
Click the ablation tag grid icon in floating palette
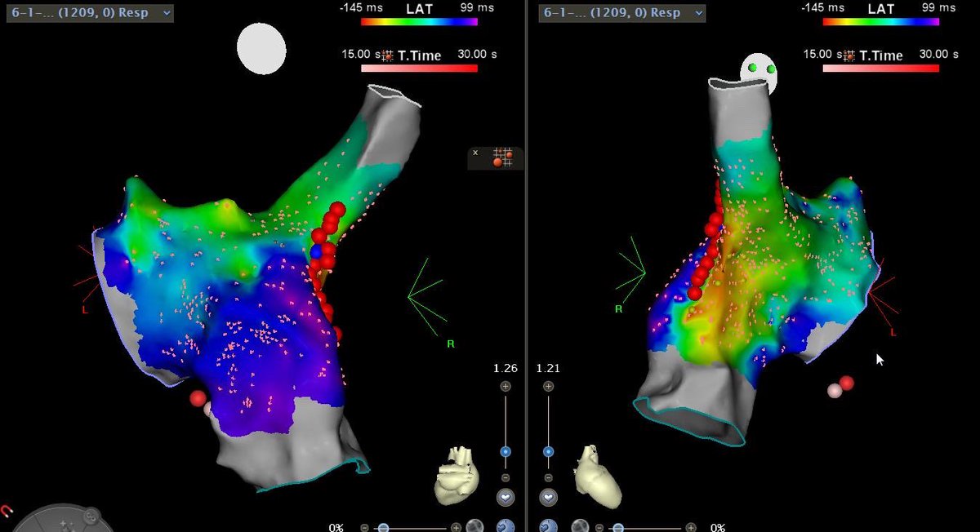pyautogui.click(x=501, y=158)
